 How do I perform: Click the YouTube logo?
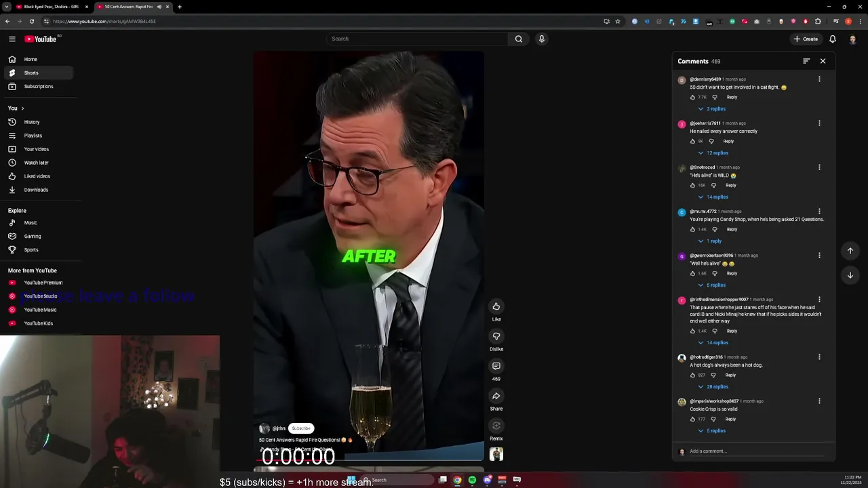click(41, 39)
